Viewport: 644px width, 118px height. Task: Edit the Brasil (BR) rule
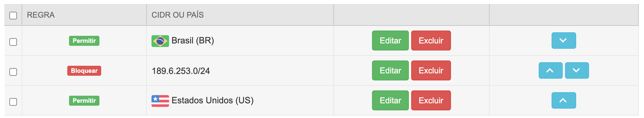pyautogui.click(x=390, y=41)
